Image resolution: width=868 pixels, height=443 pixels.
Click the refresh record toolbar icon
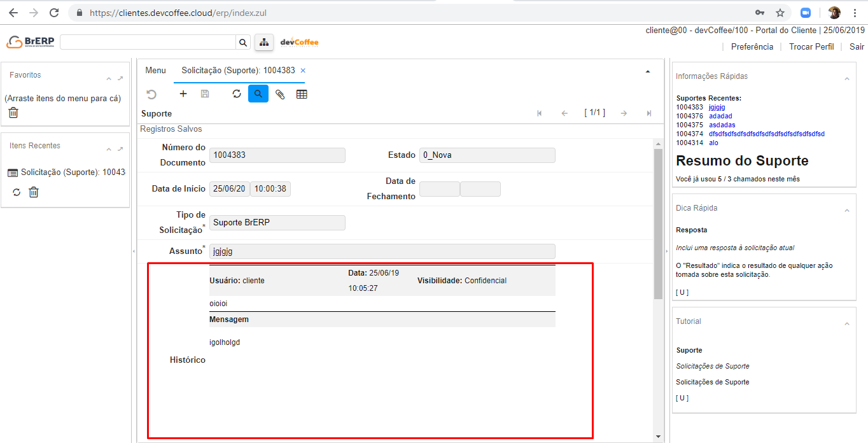point(237,94)
